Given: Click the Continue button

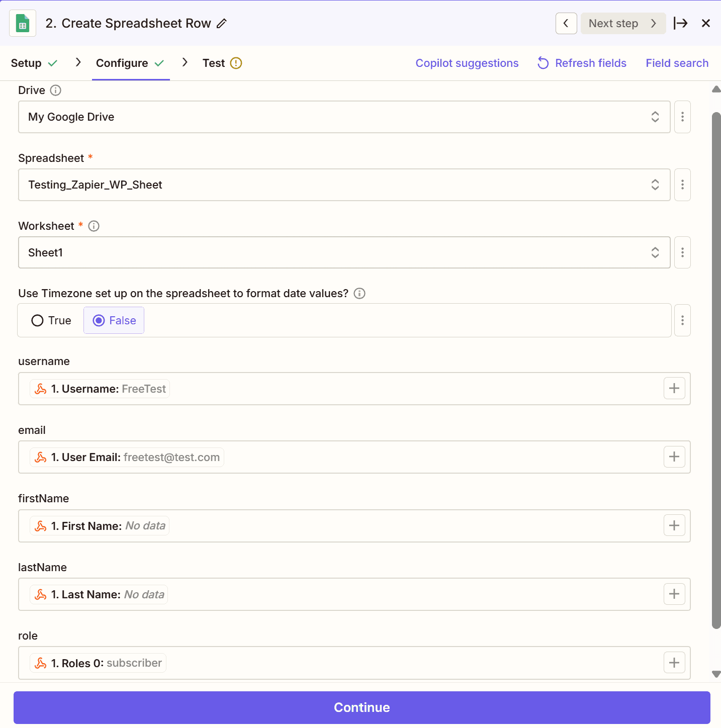Looking at the screenshot, I should [362, 707].
